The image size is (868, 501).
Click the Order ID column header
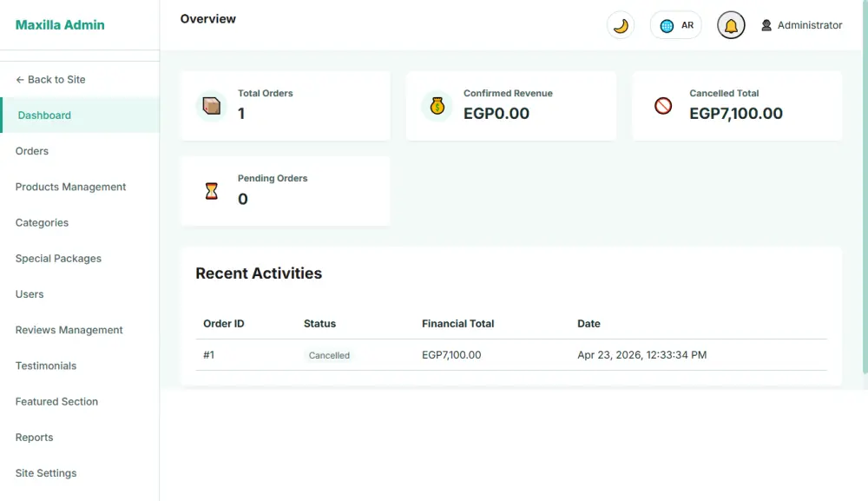tap(224, 324)
